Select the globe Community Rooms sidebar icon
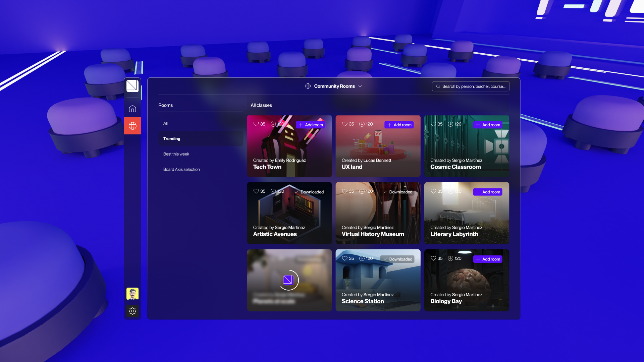This screenshot has width=644, height=362. pos(132,126)
